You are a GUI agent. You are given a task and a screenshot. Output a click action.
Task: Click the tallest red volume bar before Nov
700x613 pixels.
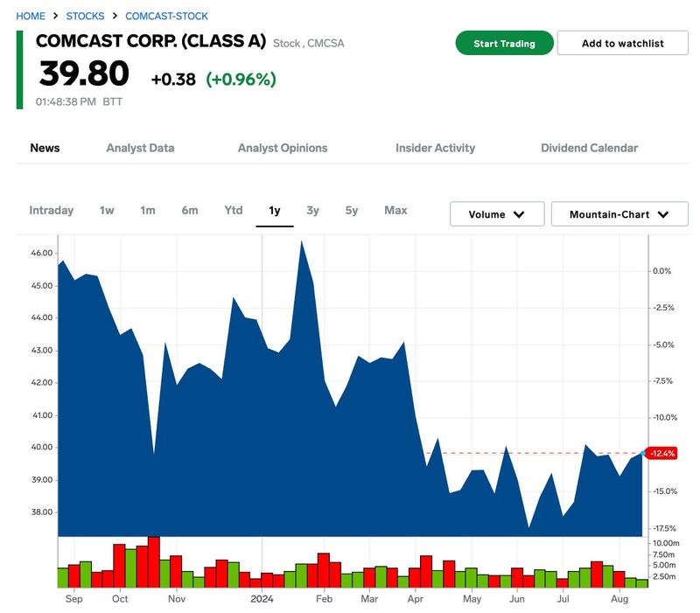154,562
